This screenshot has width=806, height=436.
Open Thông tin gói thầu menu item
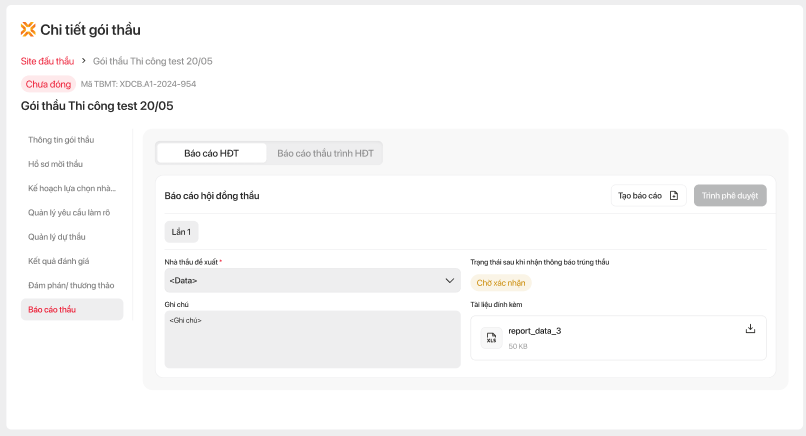point(61,140)
